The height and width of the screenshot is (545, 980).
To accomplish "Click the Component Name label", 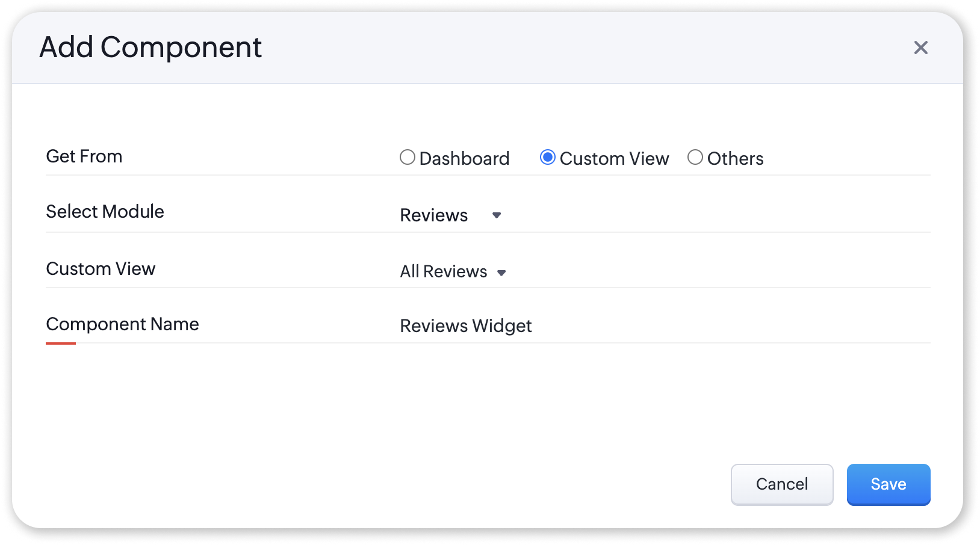I will pyautogui.click(x=123, y=324).
